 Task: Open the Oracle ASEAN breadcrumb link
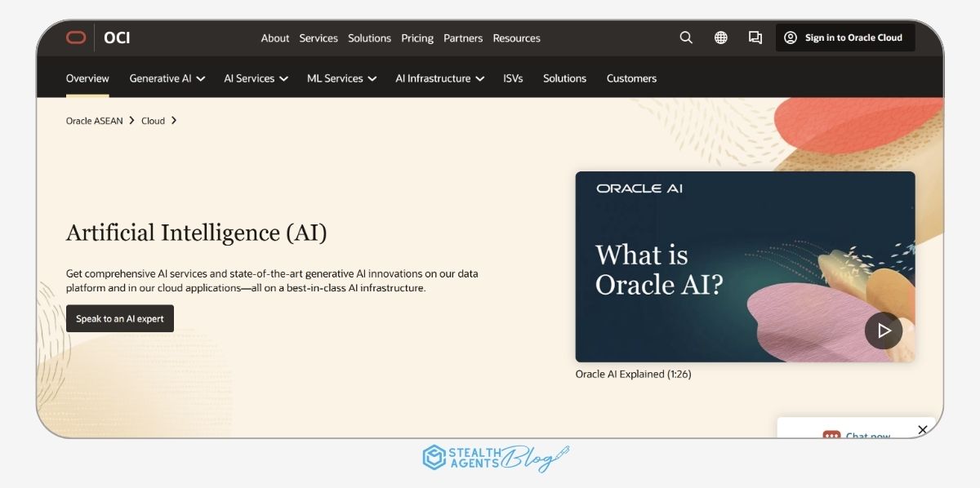pyautogui.click(x=93, y=120)
